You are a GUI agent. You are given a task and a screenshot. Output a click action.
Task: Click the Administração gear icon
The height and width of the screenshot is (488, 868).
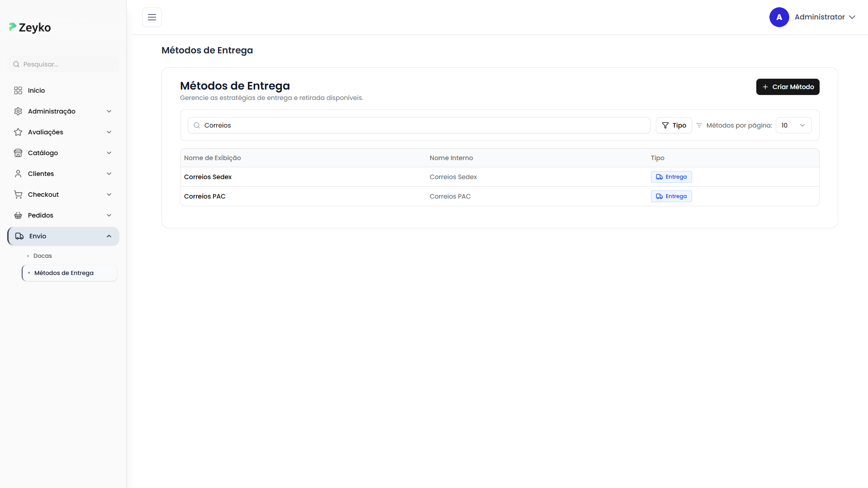[18, 111]
